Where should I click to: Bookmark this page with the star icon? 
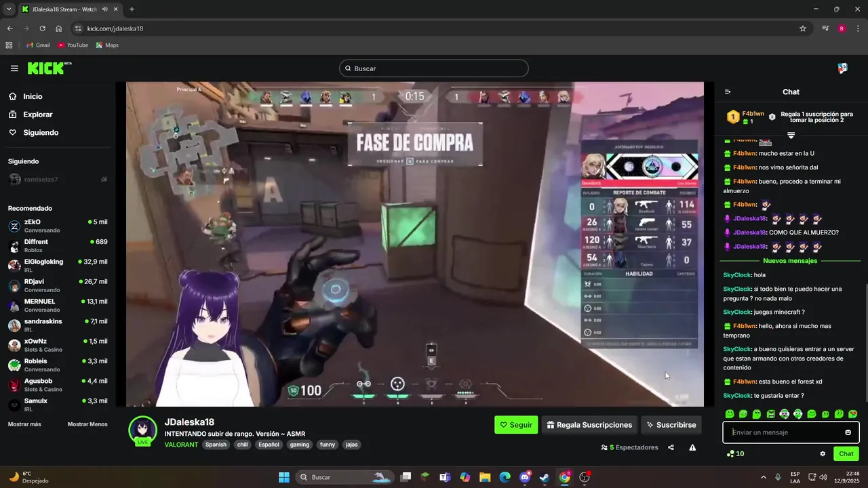pos(803,28)
